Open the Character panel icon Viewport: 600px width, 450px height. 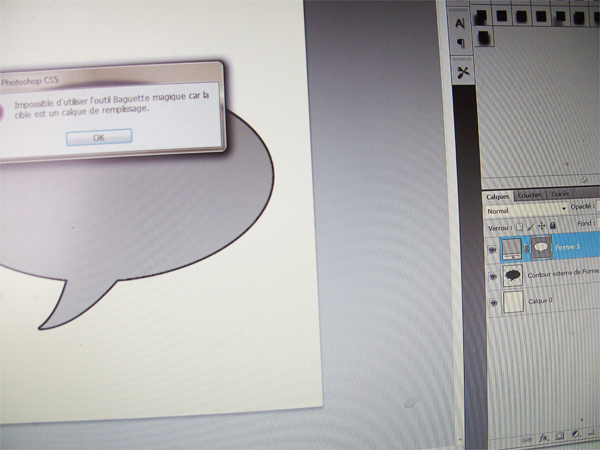[x=460, y=24]
